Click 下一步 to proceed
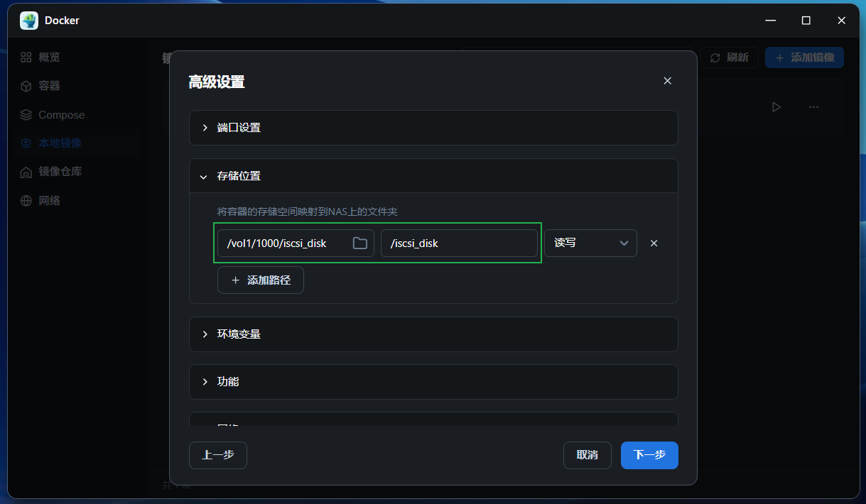The height and width of the screenshot is (504, 866). [x=649, y=455]
